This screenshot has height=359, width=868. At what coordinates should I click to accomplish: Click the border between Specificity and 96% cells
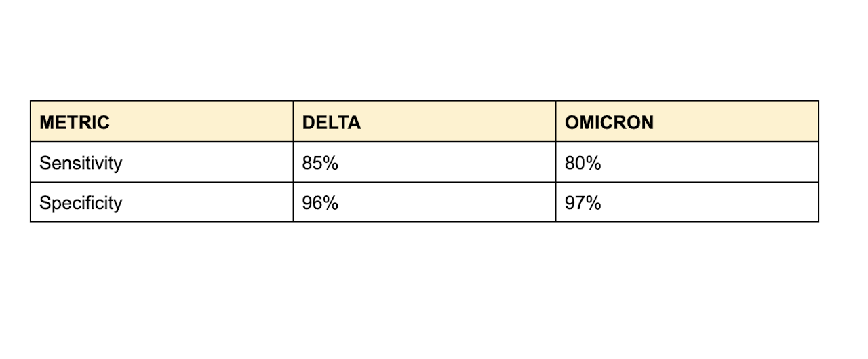coord(293,202)
